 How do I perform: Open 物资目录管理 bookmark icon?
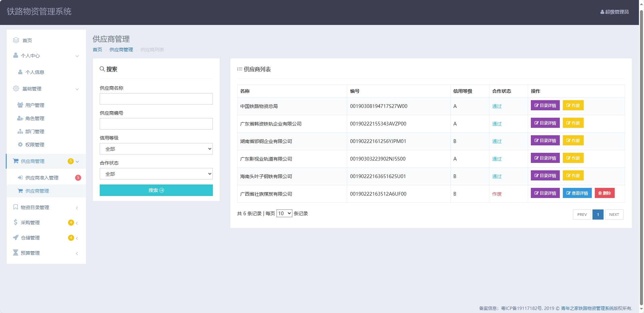[15, 207]
